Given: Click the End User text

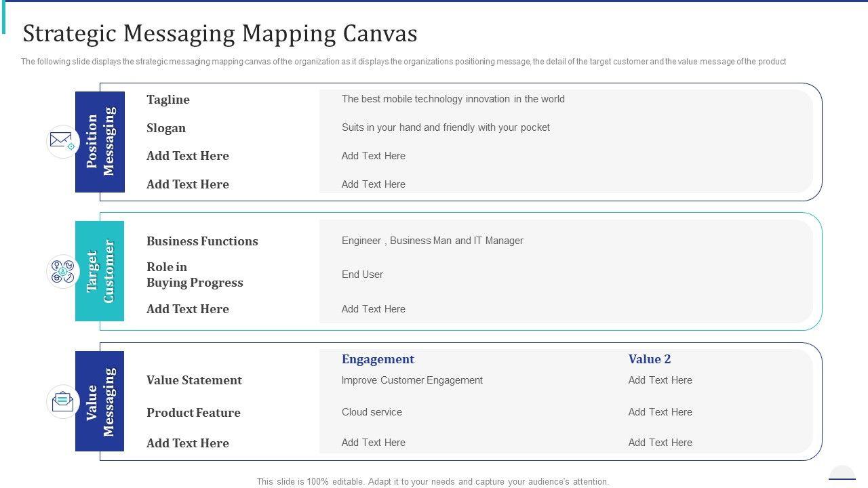Looking at the screenshot, I should (362, 274).
